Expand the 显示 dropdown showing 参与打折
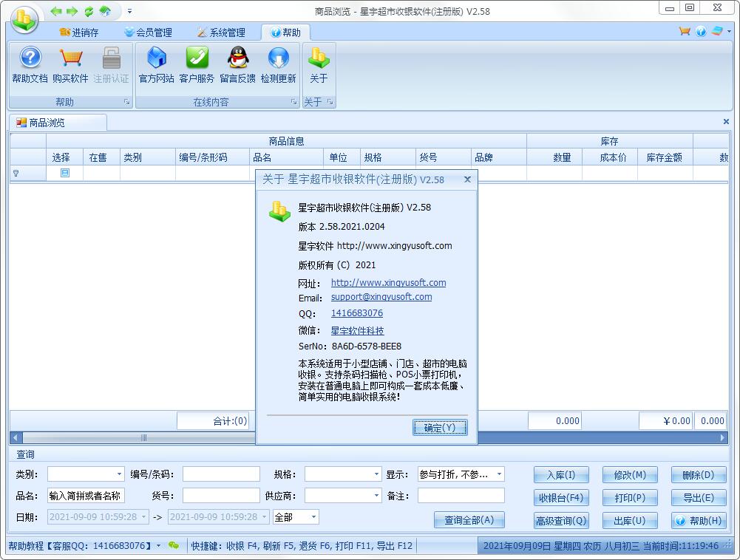 click(x=500, y=474)
